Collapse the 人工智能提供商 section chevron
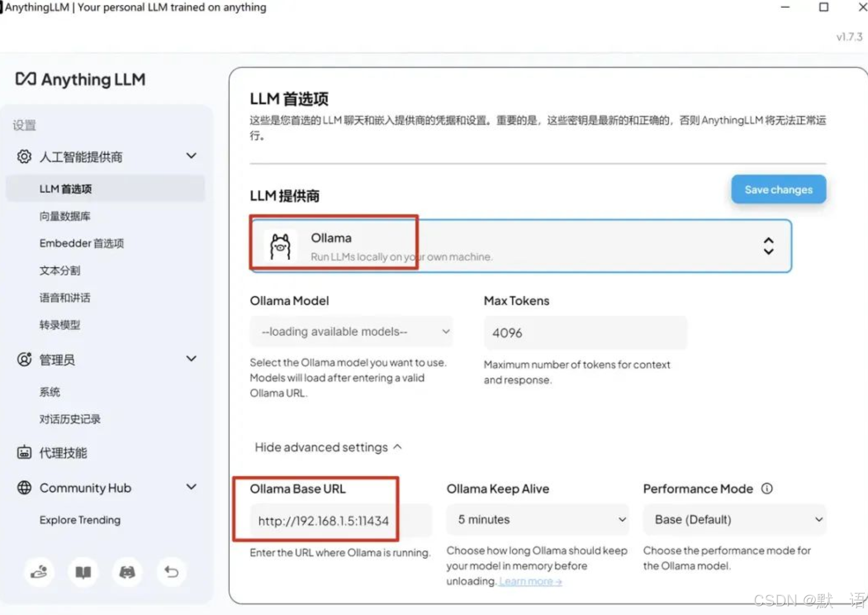The height and width of the screenshot is (615, 868). pos(192,156)
